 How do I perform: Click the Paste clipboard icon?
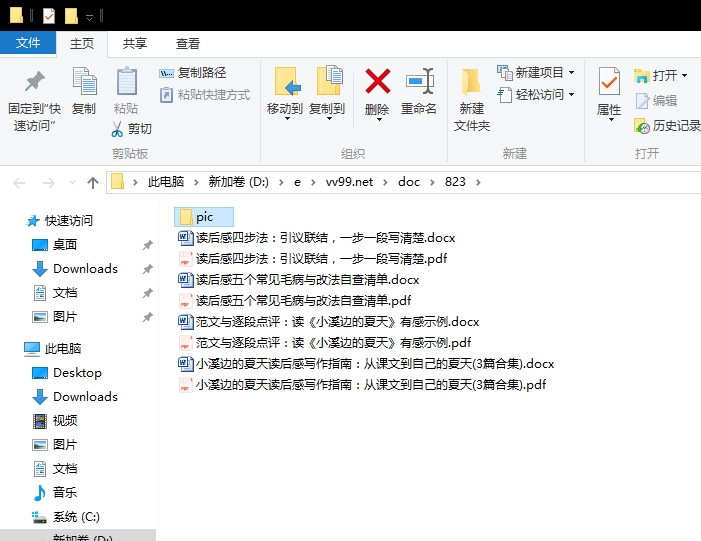click(x=127, y=81)
